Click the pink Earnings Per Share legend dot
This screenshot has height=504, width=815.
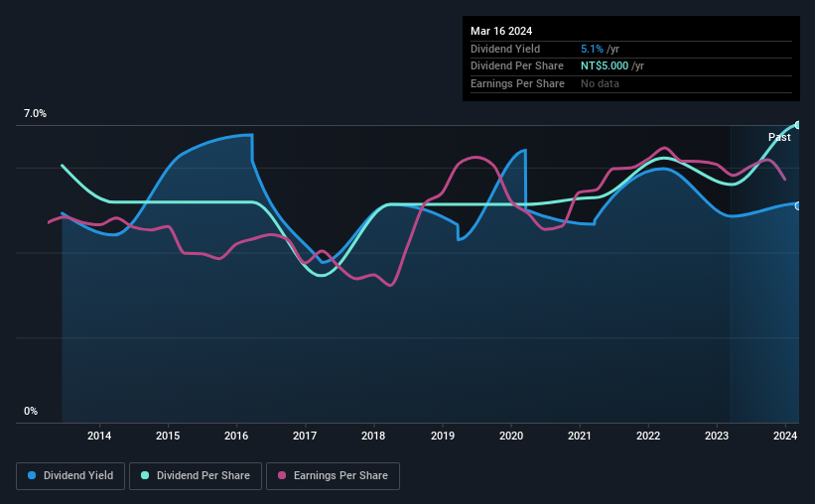(x=282, y=475)
